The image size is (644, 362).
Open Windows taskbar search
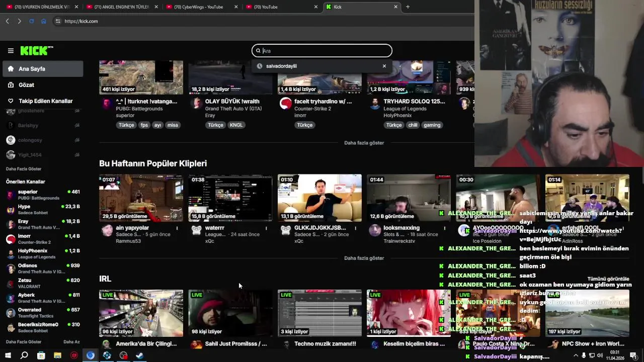coord(24,355)
